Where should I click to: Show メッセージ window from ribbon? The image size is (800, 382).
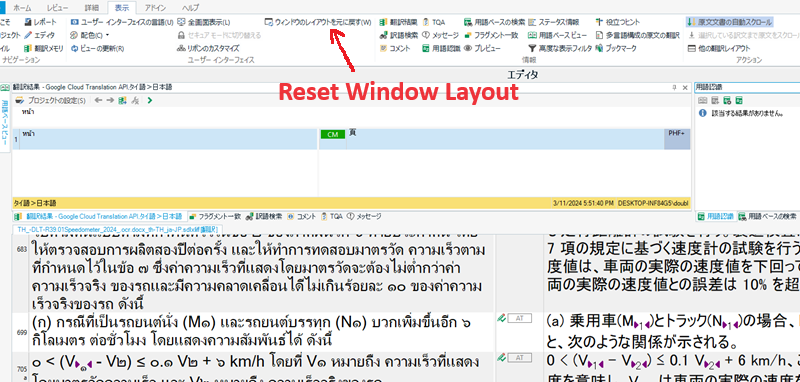[440, 35]
